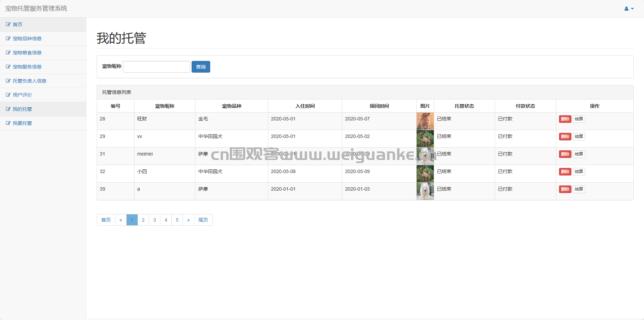Focus the 宠物昵称 search input field
Image resolution: width=644 pixels, height=320 pixels.
pos(156,67)
